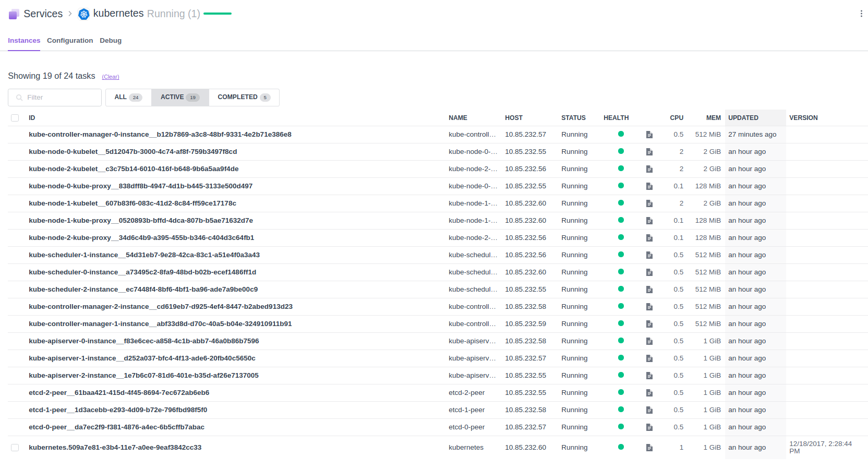The height and width of the screenshot is (469, 868).
Task: Open log file icon for kube-node-0-kube-proxy row
Action: point(649,186)
